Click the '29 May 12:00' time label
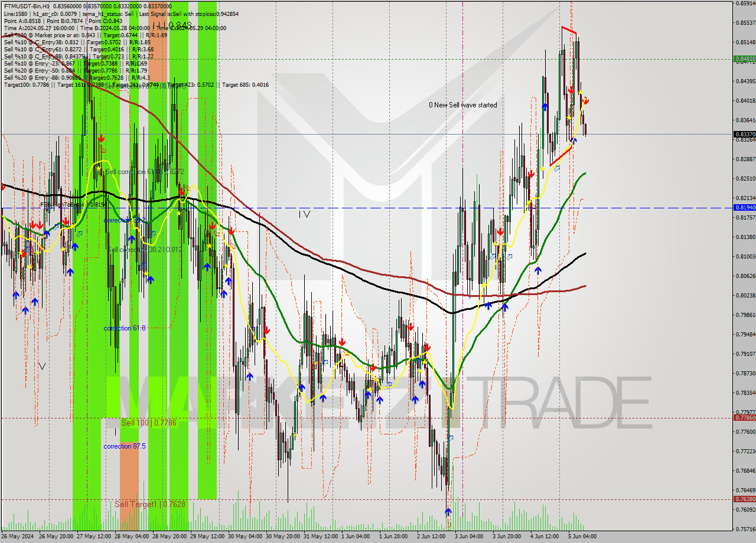This screenshot has width=756, height=543. (x=207, y=537)
